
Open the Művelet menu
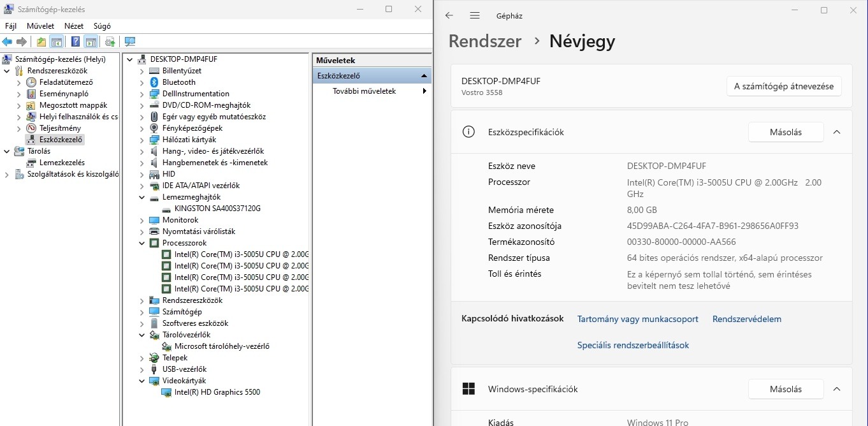pyautogui.click(x=40, y=26)
